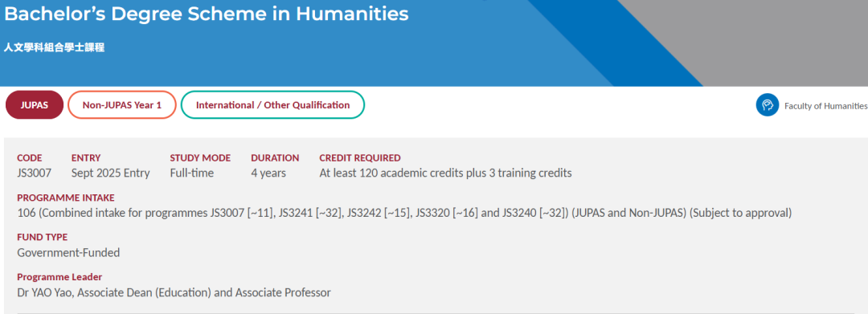The width and height of the screenshot is (868, 314).
Task: Click the Faculty of Humanities text link
Action: (825, 106)
